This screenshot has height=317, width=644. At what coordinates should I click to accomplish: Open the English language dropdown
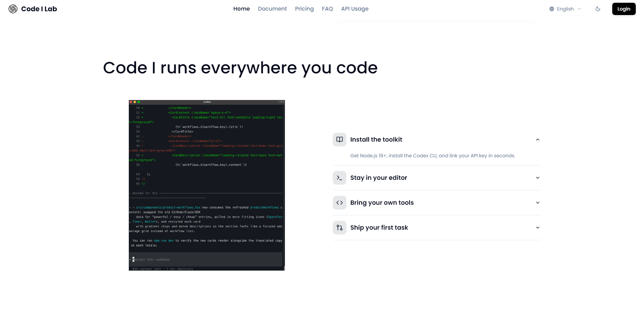[x=565, y=9]
